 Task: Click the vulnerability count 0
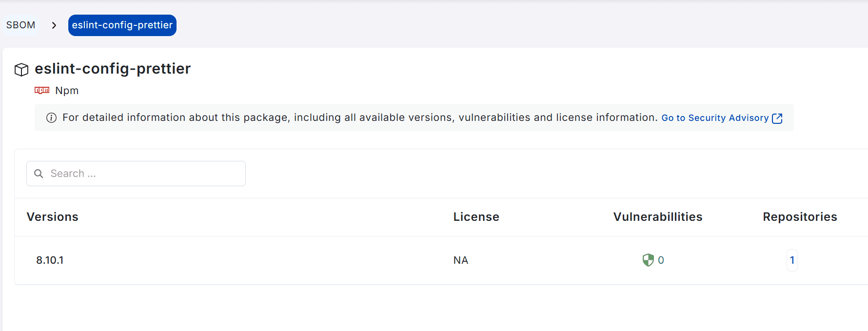pyautogui.click(x=661, y=260)
